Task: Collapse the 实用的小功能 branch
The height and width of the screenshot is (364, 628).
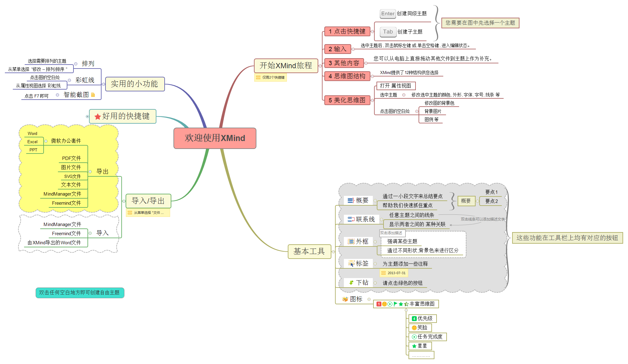Action: (x=103, y=84)
